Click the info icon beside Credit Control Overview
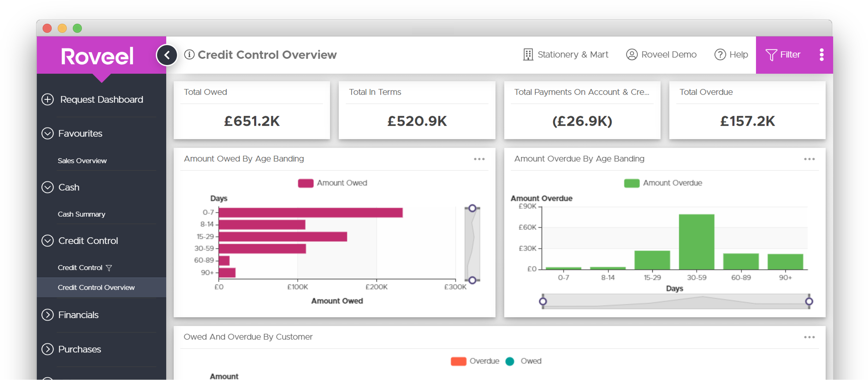 (x=189, y=54)
